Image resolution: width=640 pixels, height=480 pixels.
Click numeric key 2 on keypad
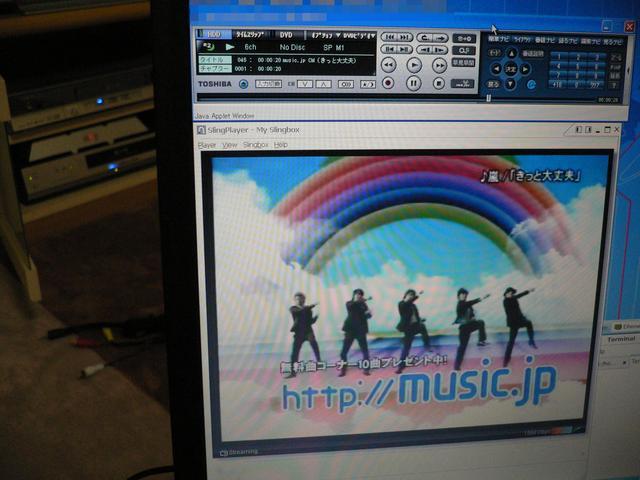coord(578,57)
